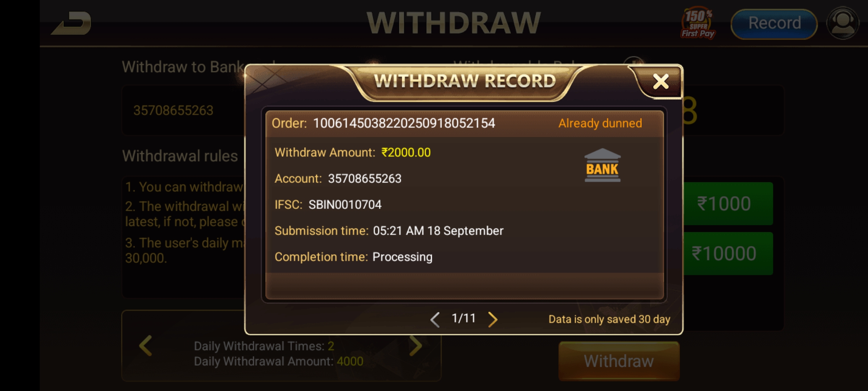Click the order number in the record
Viewport: 868px width, 391px height.
click(404, 123)
